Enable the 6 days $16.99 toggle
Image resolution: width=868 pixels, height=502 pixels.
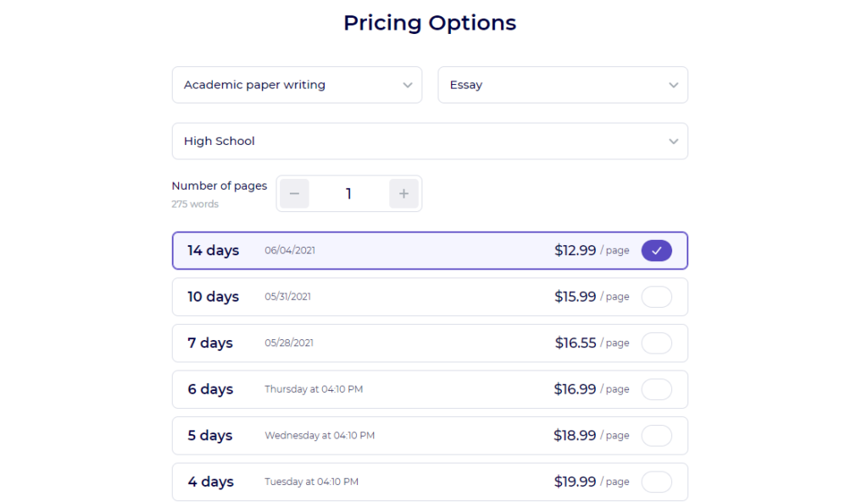[657, 389]
